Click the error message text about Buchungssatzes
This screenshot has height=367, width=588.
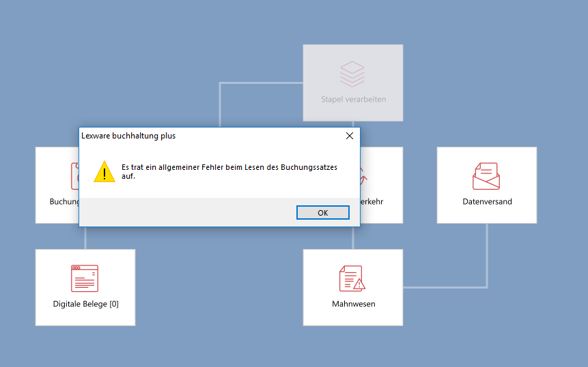(229, 171)
